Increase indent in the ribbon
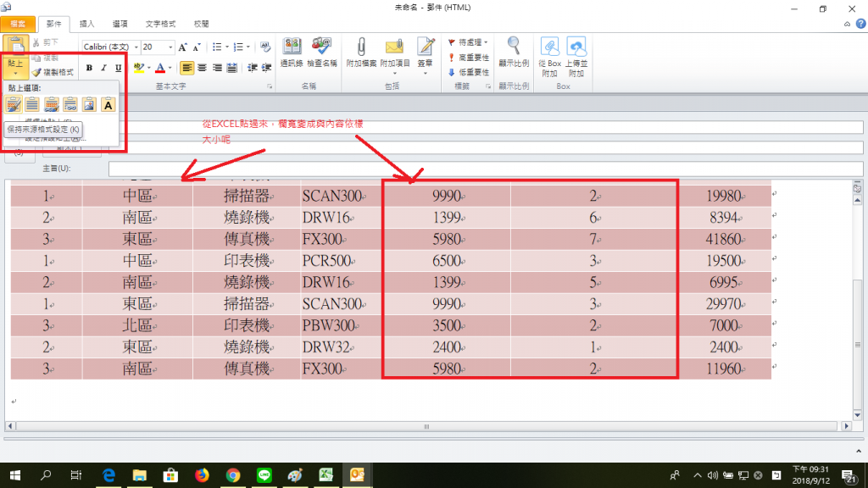The height and width of the screenshot is (488, 868). coord(266,68)
